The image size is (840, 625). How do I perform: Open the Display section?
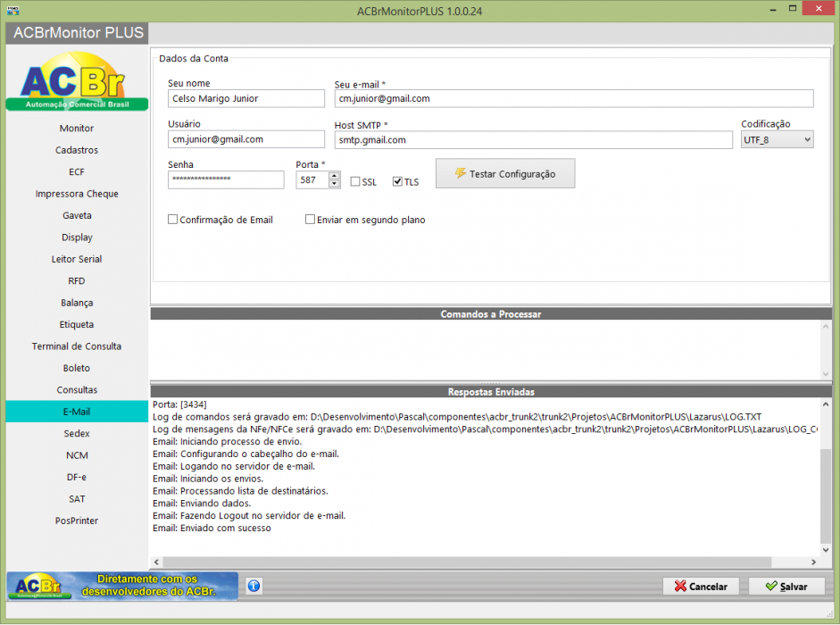[77, 237]
